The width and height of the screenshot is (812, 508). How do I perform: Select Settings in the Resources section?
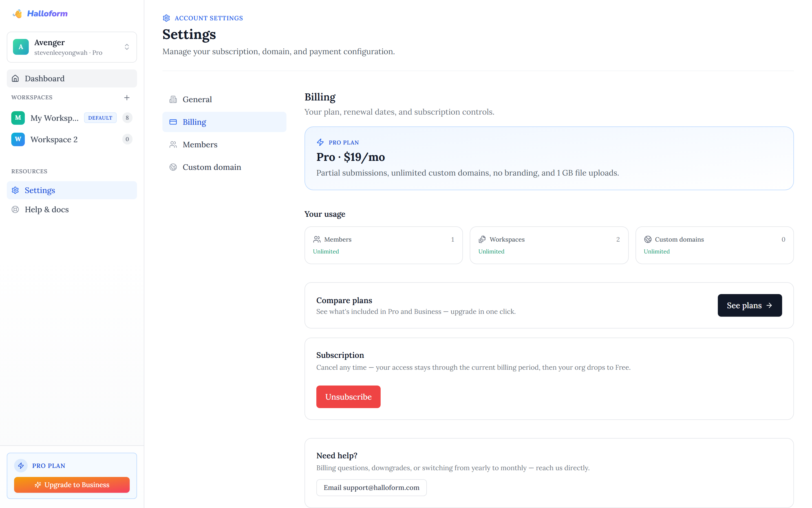click(x=72, y=190)
